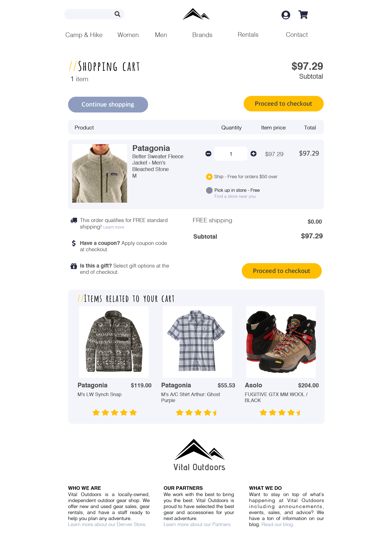Click the gift box icon

tap(74, 266)
